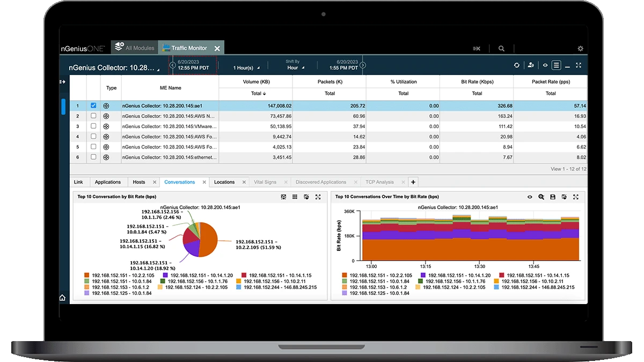Open the 1 Hour(s) duration dropdown
This screenshot has height=362, width=644.
[247, 67]
